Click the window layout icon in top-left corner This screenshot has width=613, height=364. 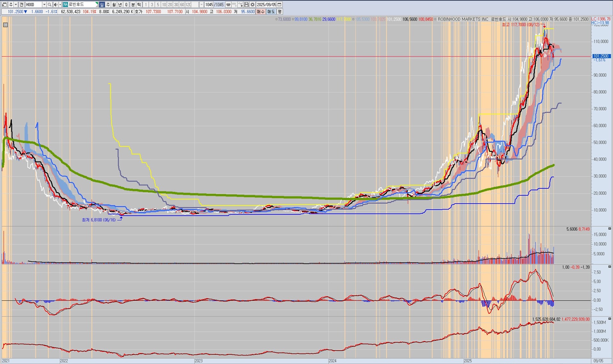click(x=4, y=4)
